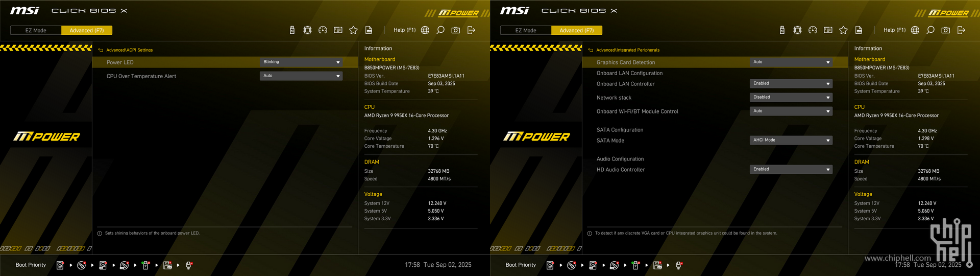The image size is (980, 276).
Task: Click System 5V value 5.060 V
Action: (926, 211)
